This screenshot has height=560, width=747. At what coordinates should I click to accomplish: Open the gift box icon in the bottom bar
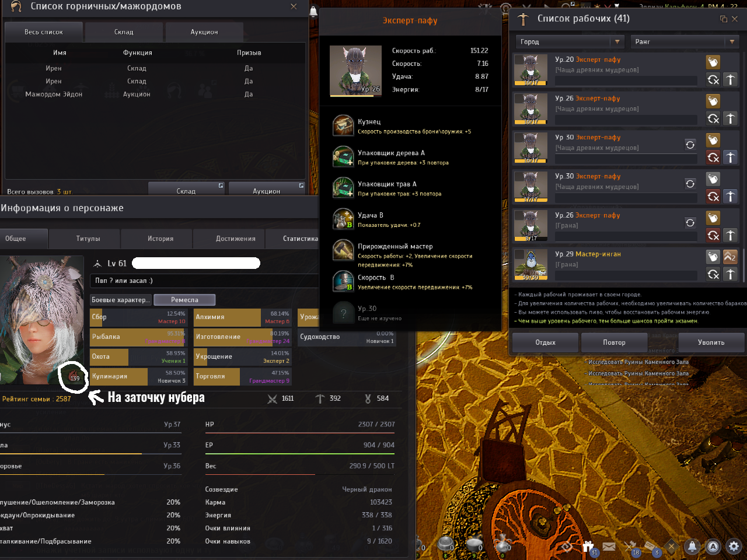click(x=588, y=547)
